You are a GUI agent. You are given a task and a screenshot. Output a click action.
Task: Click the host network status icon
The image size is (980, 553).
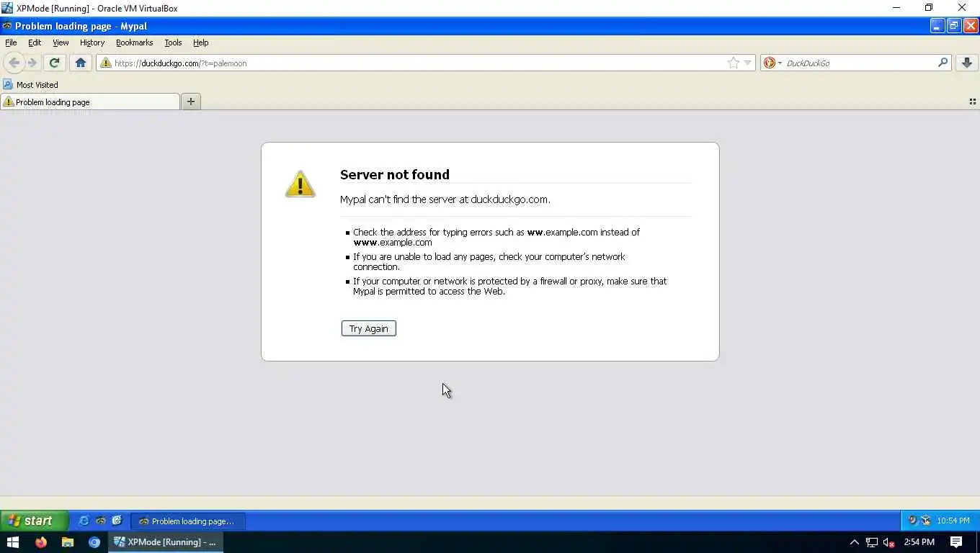[x=872, y=542]
